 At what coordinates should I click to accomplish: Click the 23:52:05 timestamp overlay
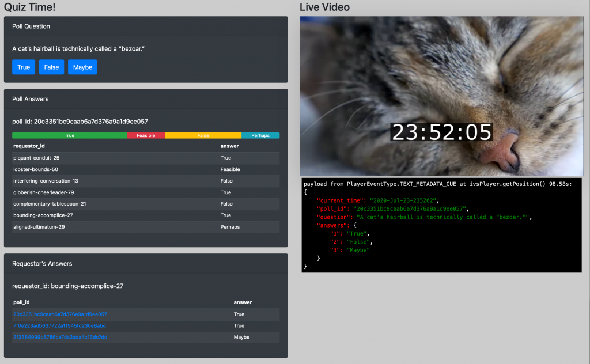441,132
